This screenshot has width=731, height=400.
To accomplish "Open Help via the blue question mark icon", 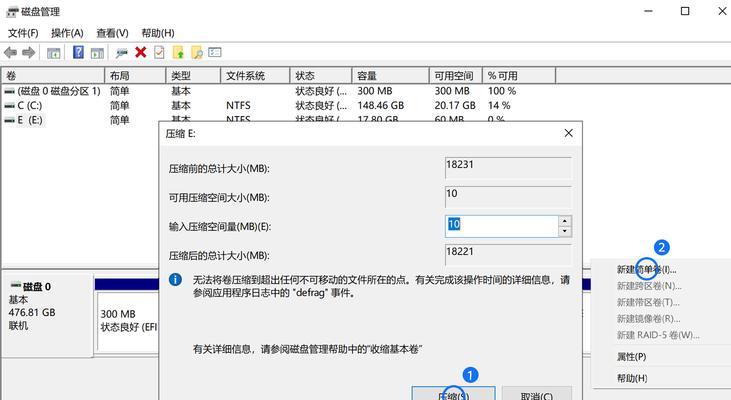I will [78, 52].
